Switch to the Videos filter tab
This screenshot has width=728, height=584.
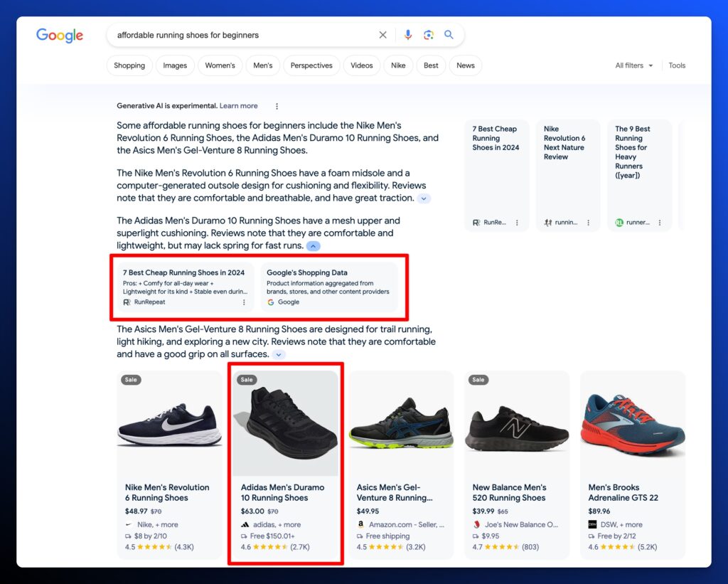(361, 65)
